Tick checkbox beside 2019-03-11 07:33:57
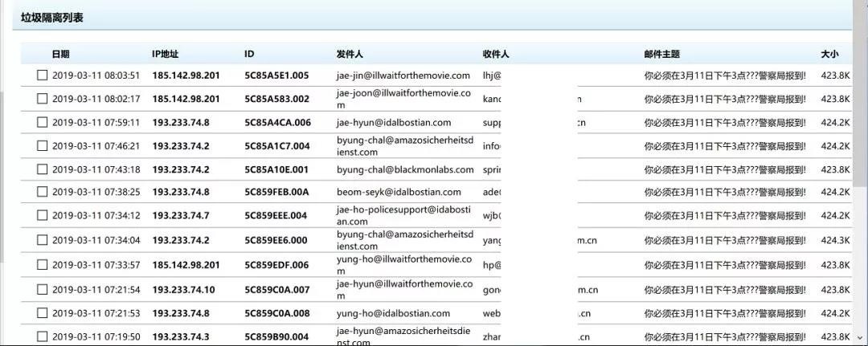 coord(43,265)
